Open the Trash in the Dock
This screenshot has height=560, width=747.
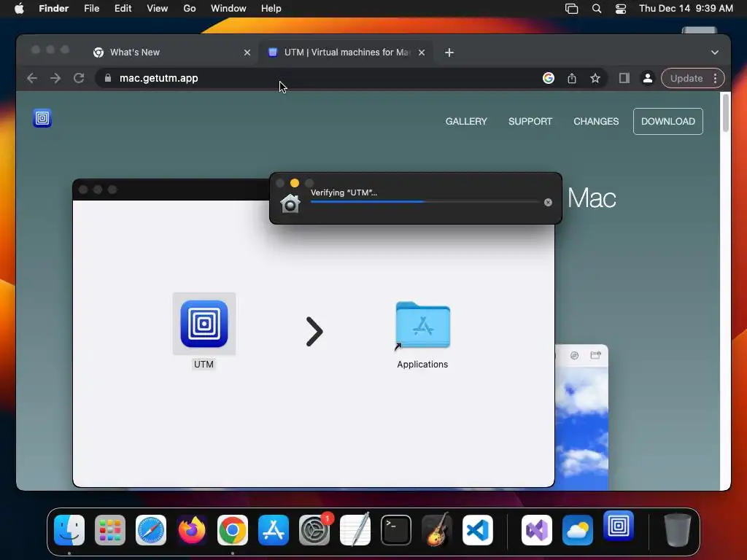(x=678, y=530)
